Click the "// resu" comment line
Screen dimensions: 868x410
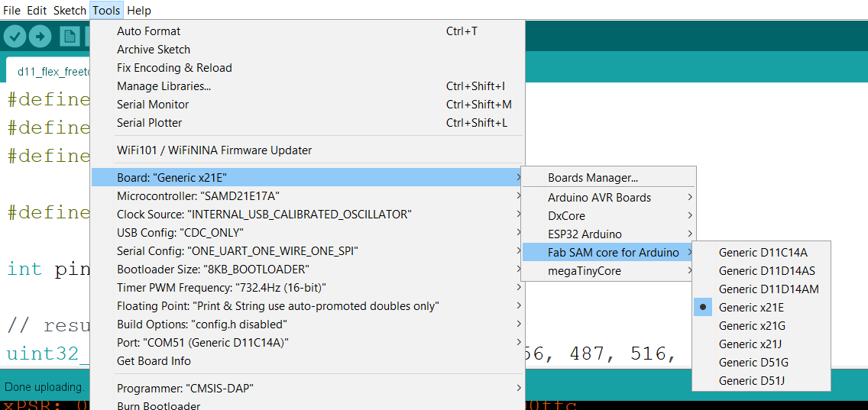[x=48, y=325]
